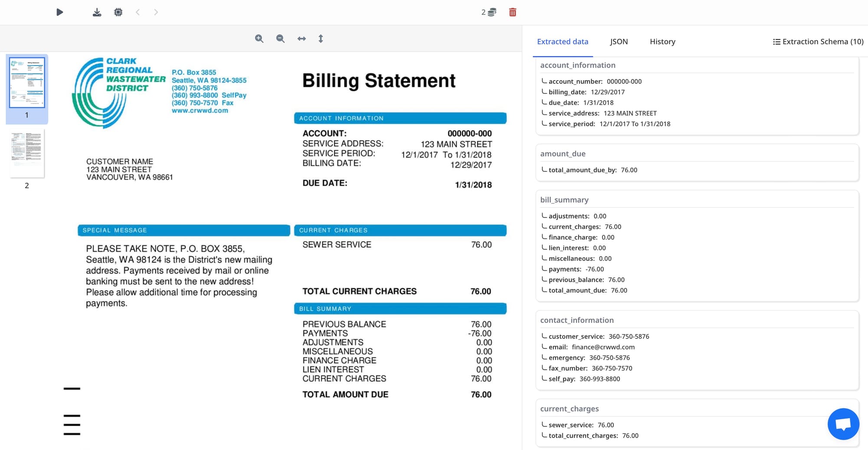This screenshot has height=450, width=868.
Task: Go to next document arrow
Action: [x=156, y=12]
